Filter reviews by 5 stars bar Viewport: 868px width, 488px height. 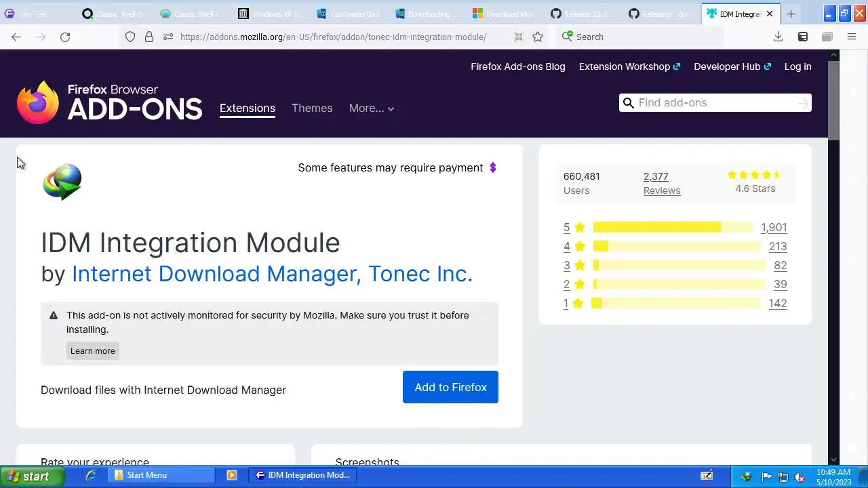(x=673, y=227)
